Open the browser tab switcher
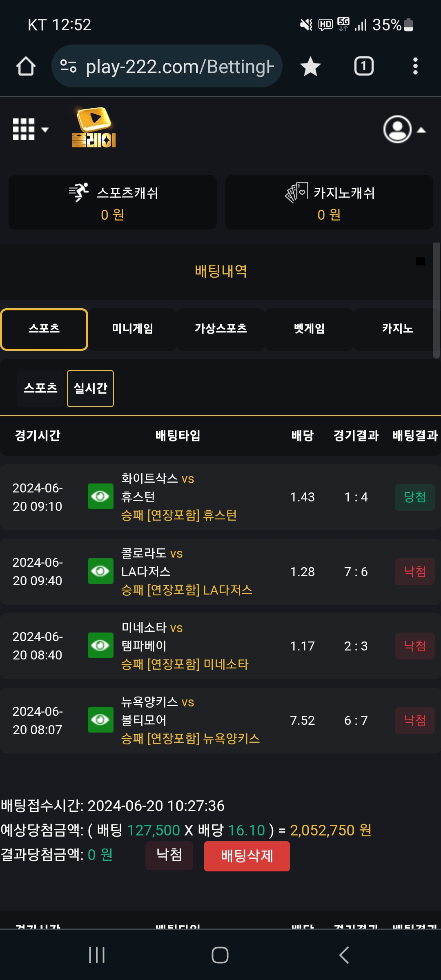441x980 pixels. click(364, 66)
